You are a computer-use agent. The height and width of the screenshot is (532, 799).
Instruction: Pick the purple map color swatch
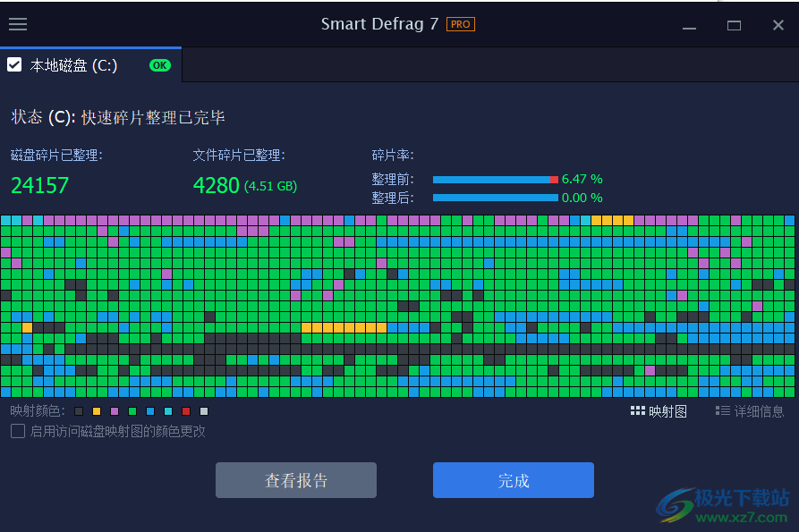[115, 411]
